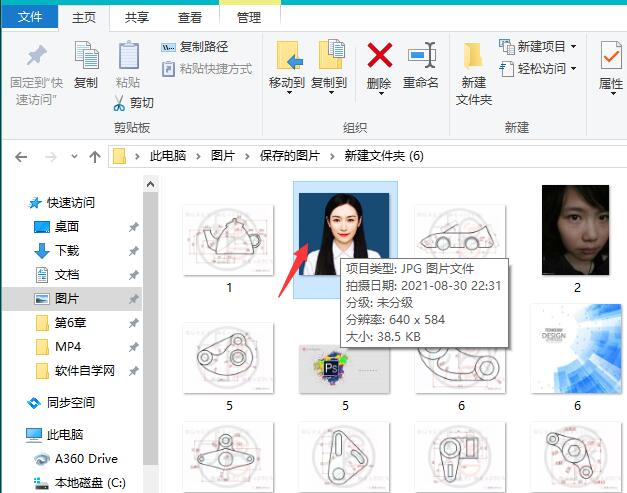
Task: Select the teapot drawing thumbnail named 1
Action: [228, 240]
